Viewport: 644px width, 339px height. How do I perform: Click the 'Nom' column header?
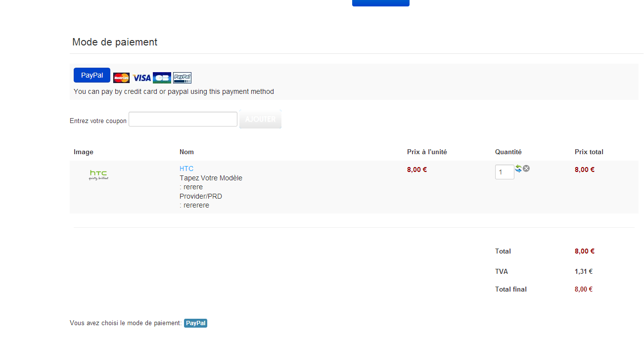186,152
